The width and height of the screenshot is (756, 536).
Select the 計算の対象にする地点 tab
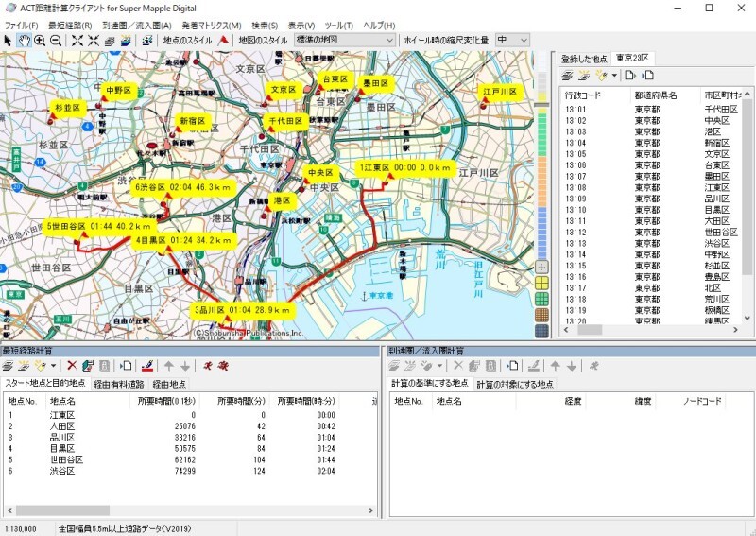513,384
